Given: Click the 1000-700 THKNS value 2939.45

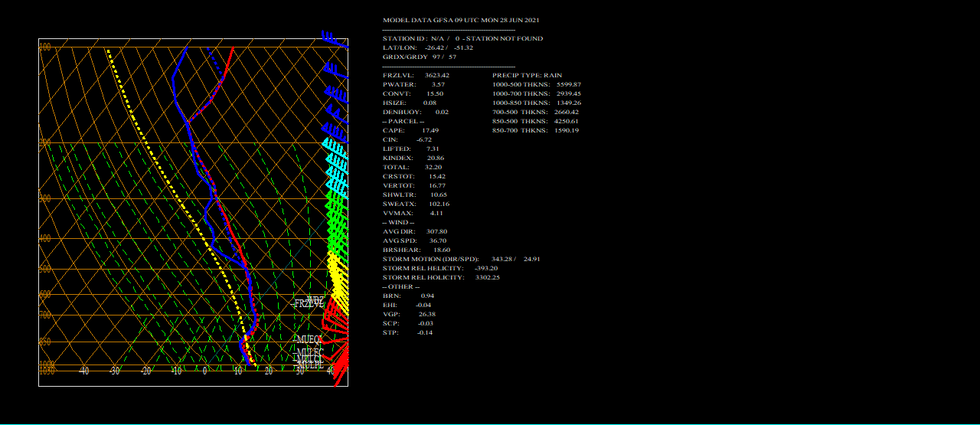Looking at the screenshot, I should (x=569, y=93).
